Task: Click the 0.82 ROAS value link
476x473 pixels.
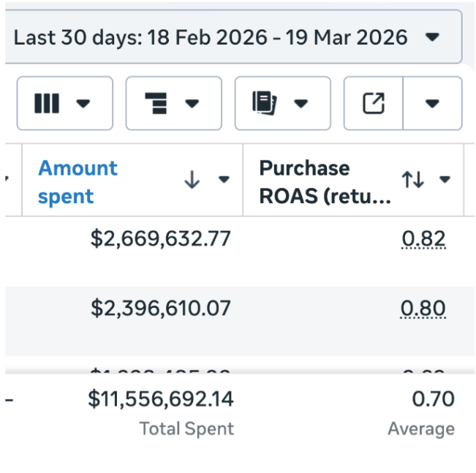Action: click(423, 238)
